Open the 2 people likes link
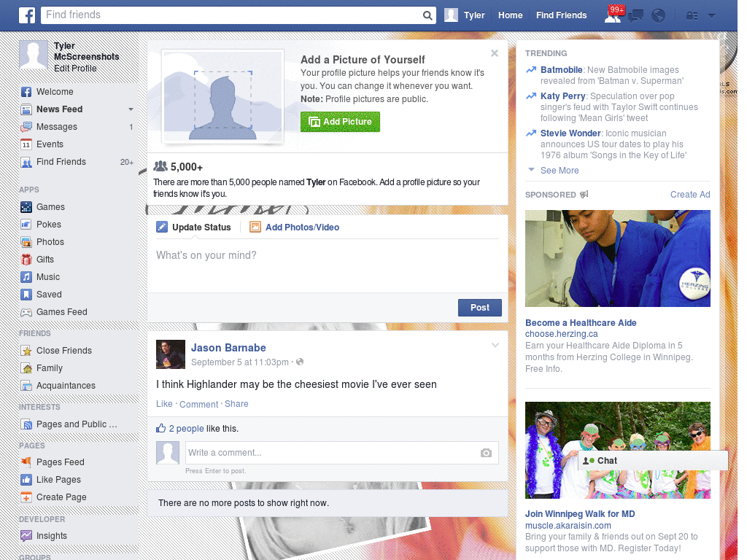The height and width of the screenshot is (560, 747). [186, 429]
